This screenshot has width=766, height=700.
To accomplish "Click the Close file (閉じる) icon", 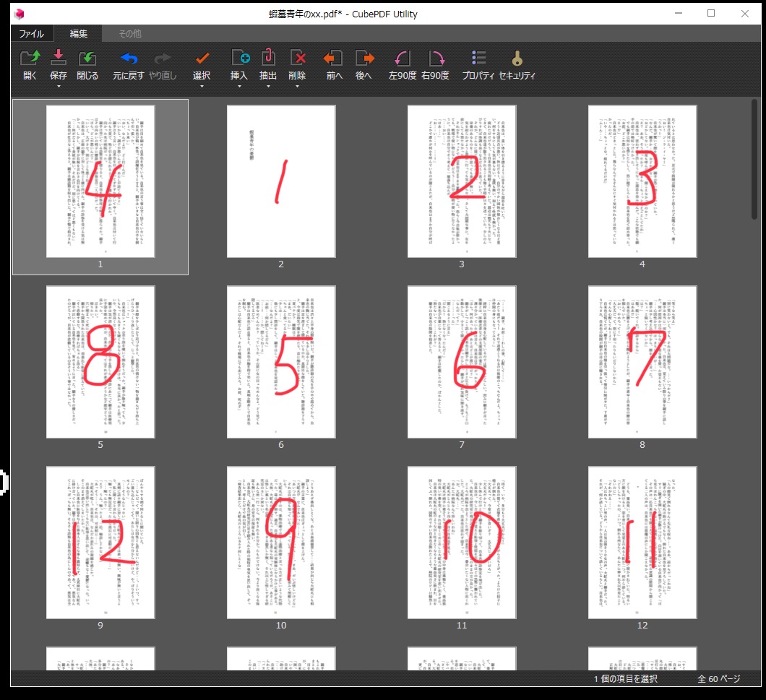I will [x=87, y=58].
